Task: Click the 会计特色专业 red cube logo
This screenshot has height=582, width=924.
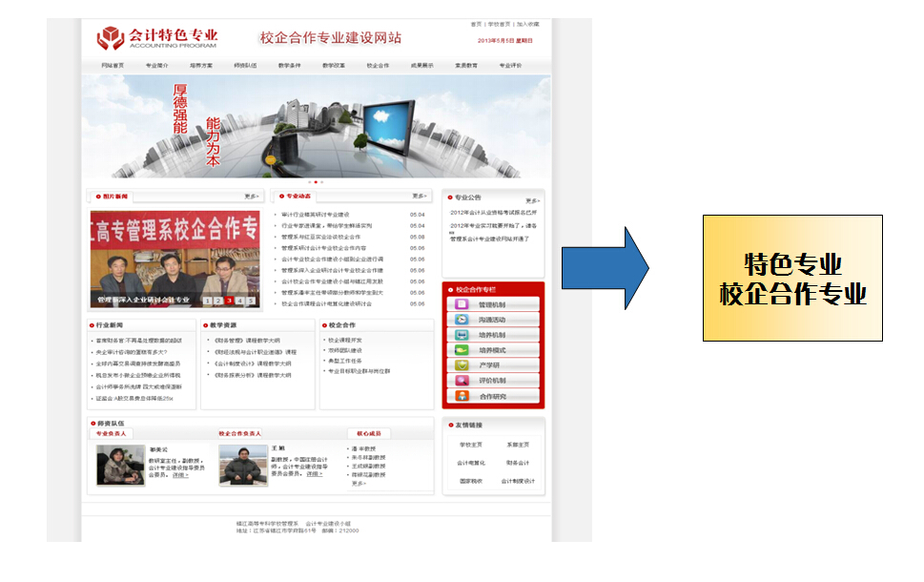Action: (111, 38)
